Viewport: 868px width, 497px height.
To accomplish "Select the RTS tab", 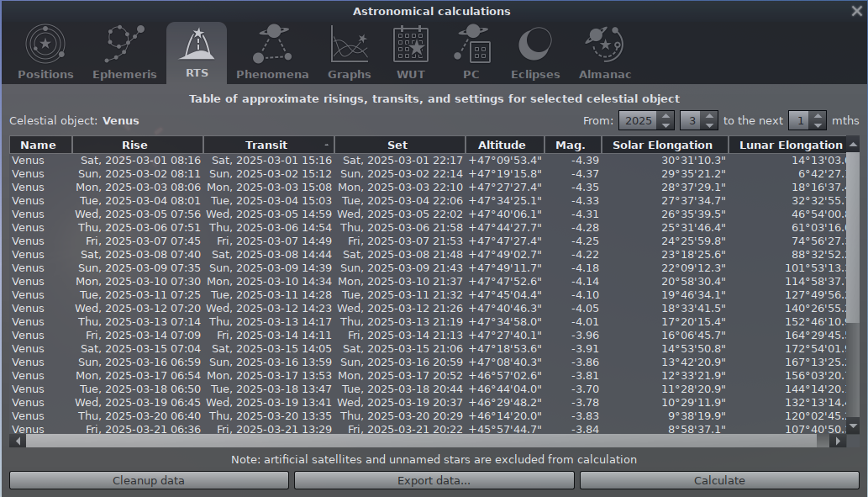I will click(x=197, y=52).
